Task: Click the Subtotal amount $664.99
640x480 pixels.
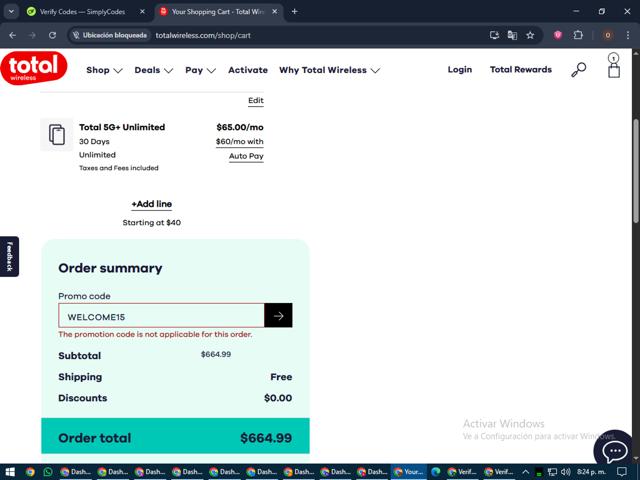Action: click(x=216, y=354)
